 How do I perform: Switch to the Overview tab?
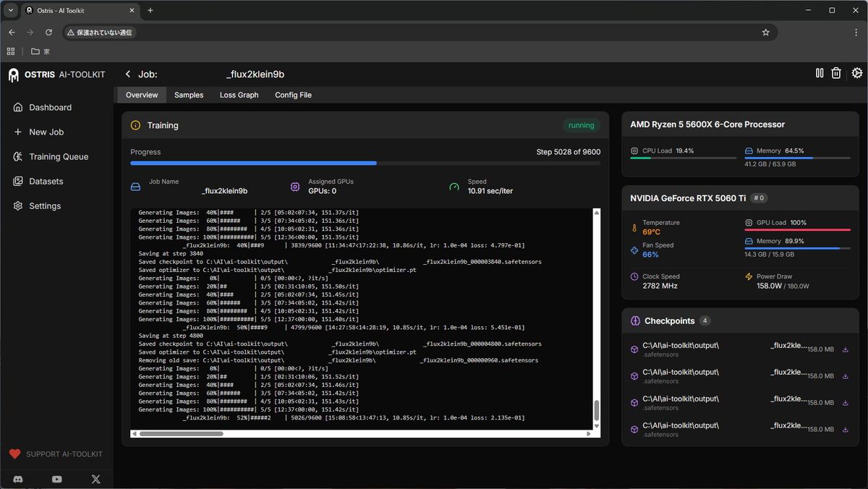(142, 95)
